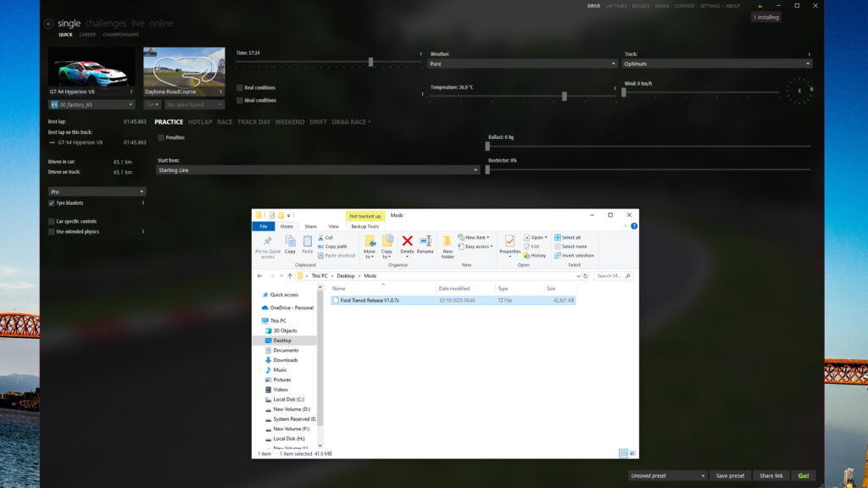Expand the Start from dropdown

(319, 170)
